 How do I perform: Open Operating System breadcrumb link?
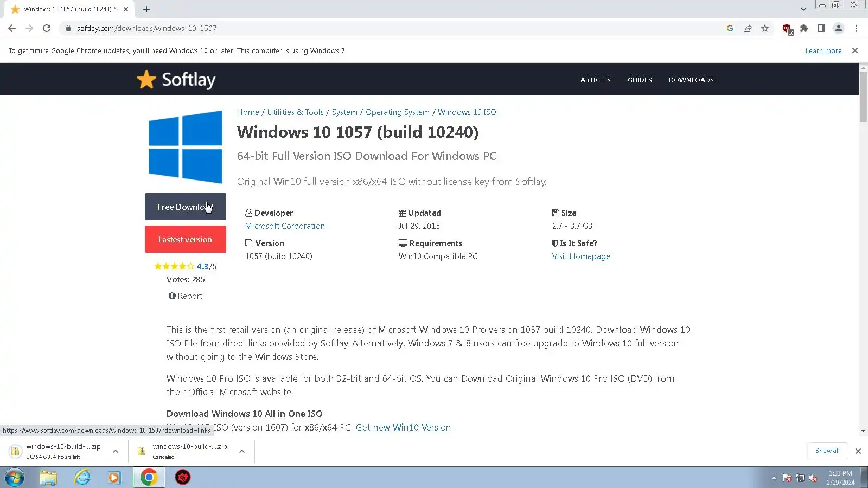click(398, 112)
